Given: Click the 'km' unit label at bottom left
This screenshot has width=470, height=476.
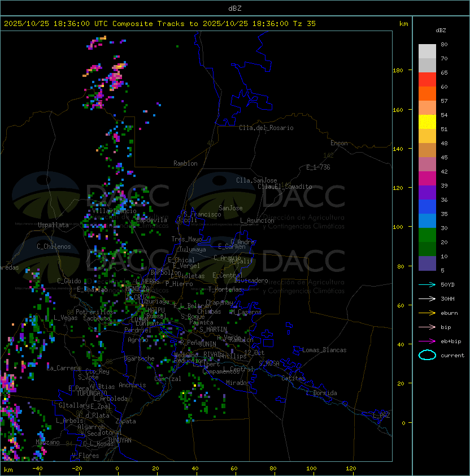Looking at the screenshot, I should click(8, 470).
